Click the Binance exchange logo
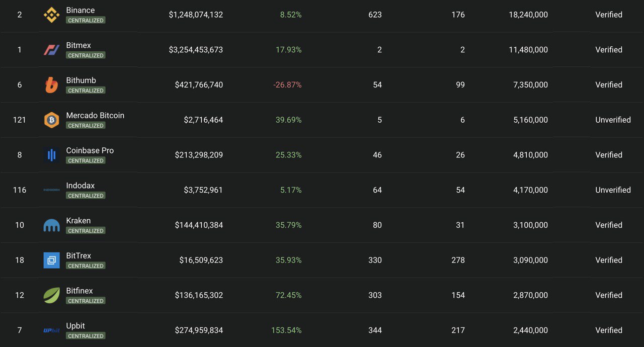Screen dimensions: 644x347 pos(51,15)
